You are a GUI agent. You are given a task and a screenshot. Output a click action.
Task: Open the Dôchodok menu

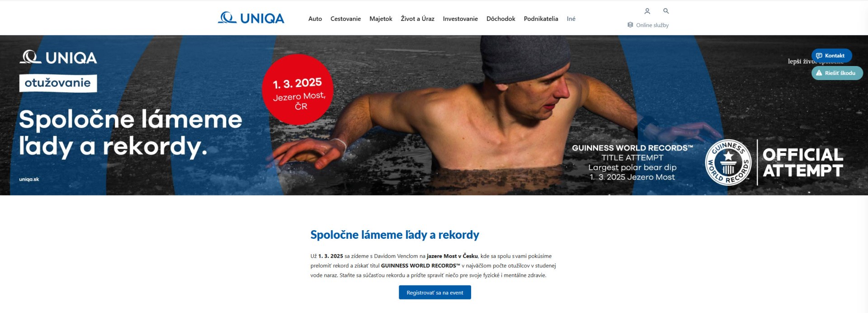click(x=500, y=19)
